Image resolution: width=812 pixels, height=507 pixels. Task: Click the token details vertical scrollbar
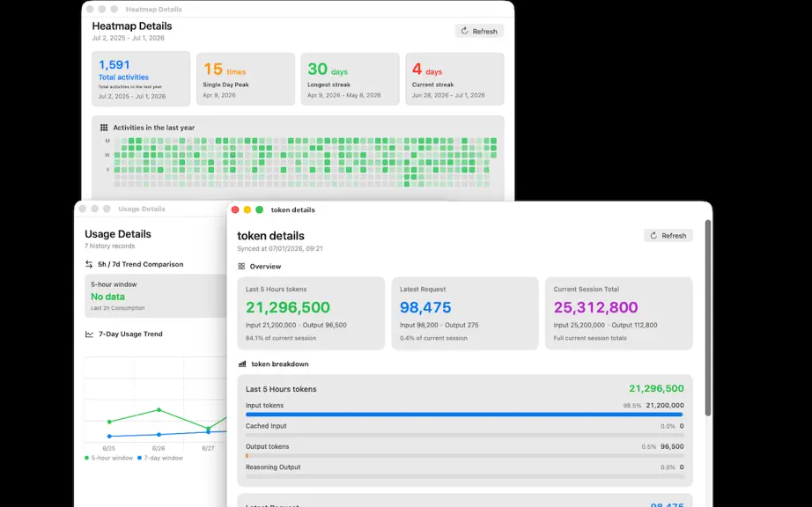point(708,318)
